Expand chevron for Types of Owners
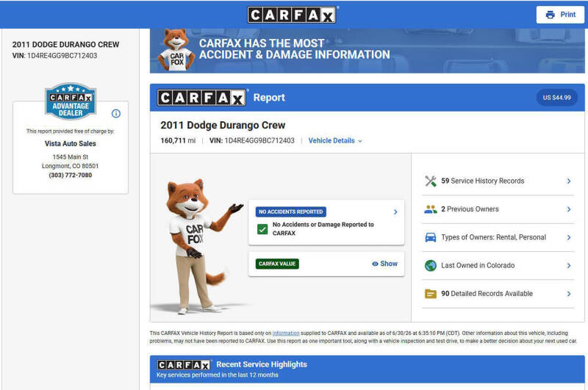 568,237
